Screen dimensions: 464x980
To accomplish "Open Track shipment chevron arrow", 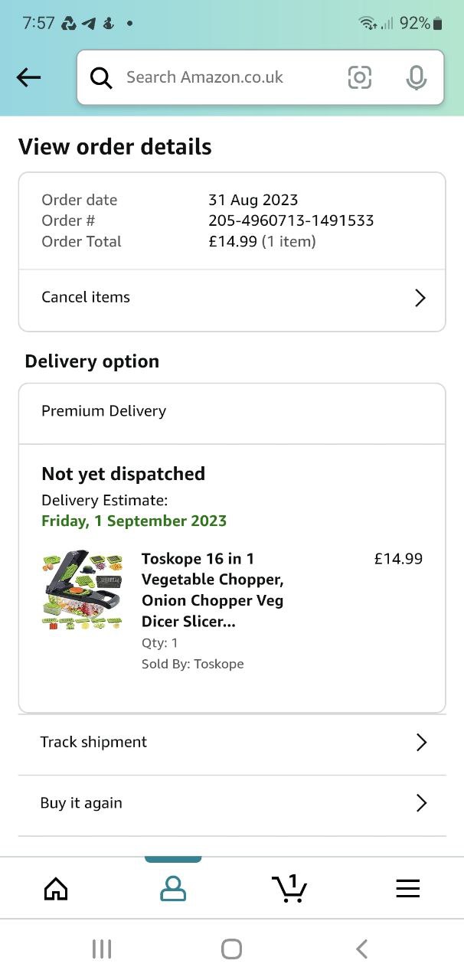I will tap(420, 742).
